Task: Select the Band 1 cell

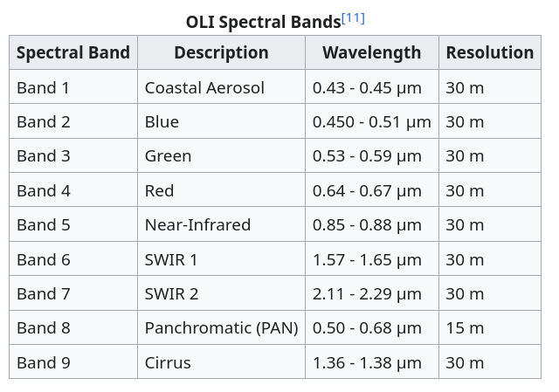Action: pos(44,87)
